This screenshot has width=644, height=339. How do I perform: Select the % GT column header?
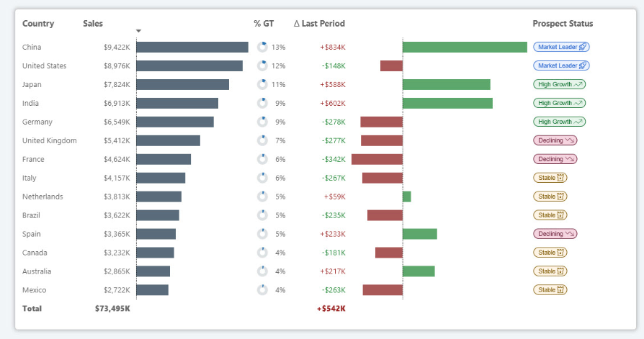(x=263, y=24)
